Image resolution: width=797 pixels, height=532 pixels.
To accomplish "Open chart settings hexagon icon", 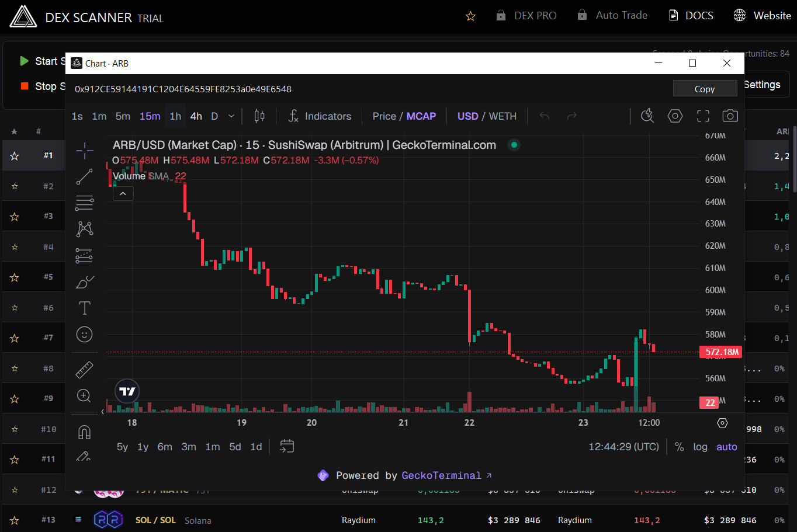I will click(x=675, y=116).
